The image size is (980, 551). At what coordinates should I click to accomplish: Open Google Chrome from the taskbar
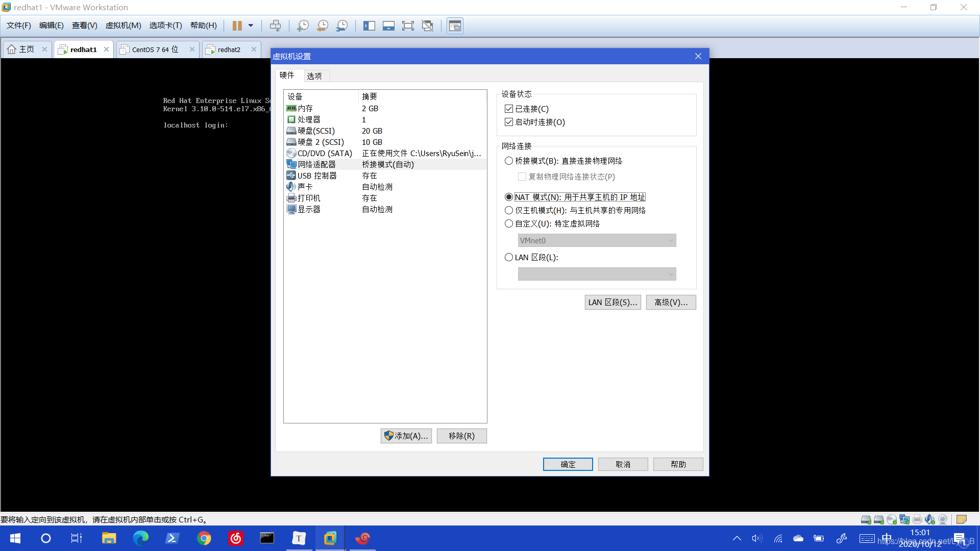tap(204, 538)
